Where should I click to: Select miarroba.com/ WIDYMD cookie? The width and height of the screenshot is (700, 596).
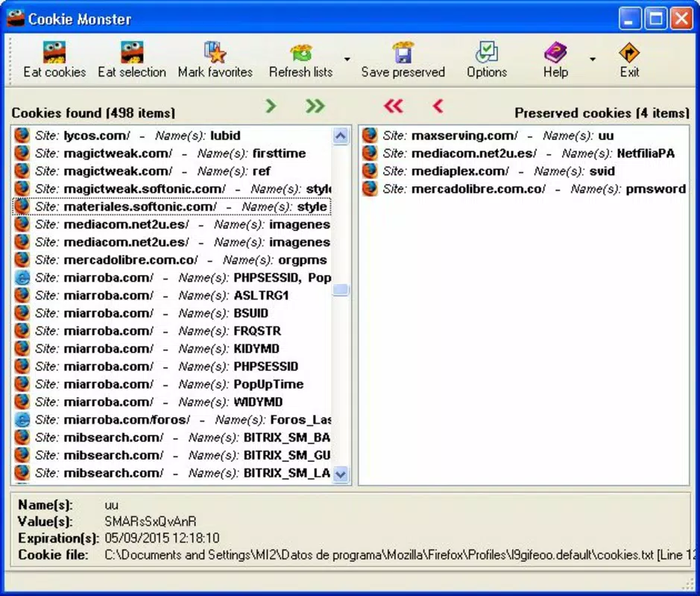click(x=172, y=402)
